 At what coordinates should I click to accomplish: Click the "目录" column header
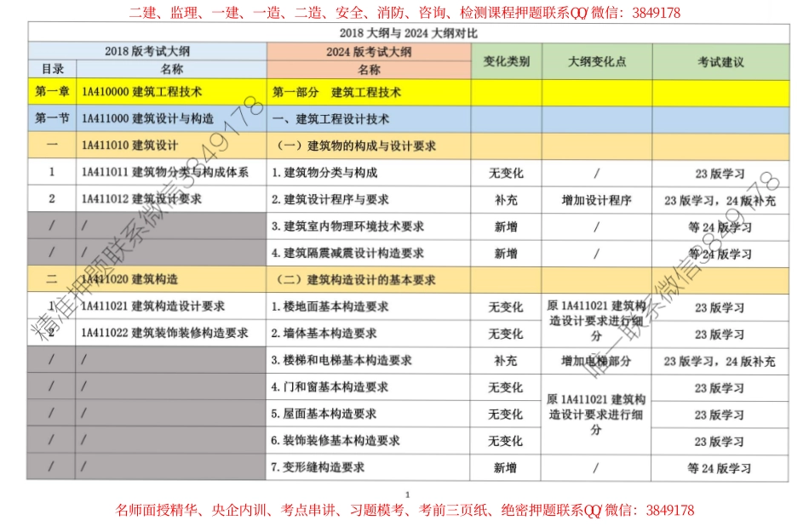click(x=53, y=69)
